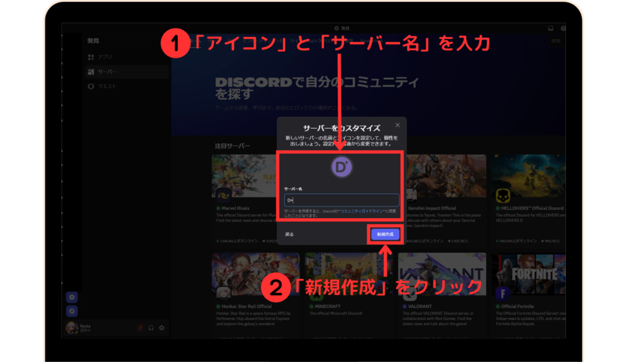
Task: Open the MINECRAFT server card
Action: pyautogui.click(x=348, y=295)
